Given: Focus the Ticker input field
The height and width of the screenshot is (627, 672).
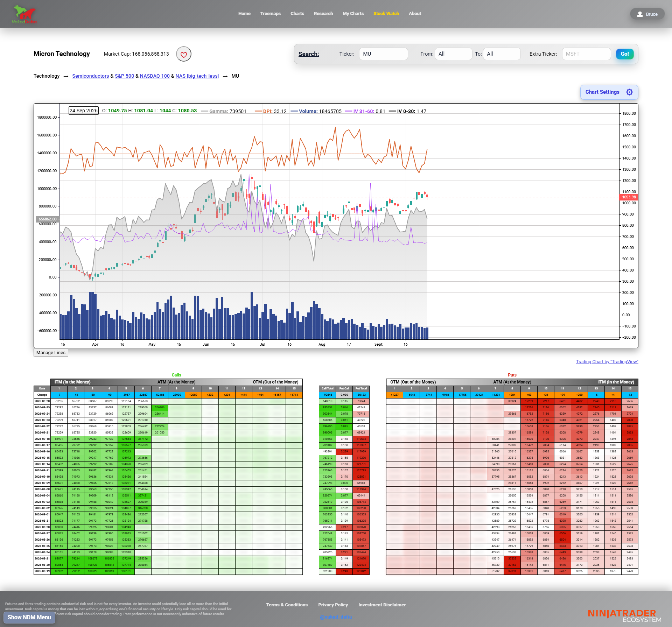Looking at the screenshot, I should pyautogui.click(x=383, y=54).
